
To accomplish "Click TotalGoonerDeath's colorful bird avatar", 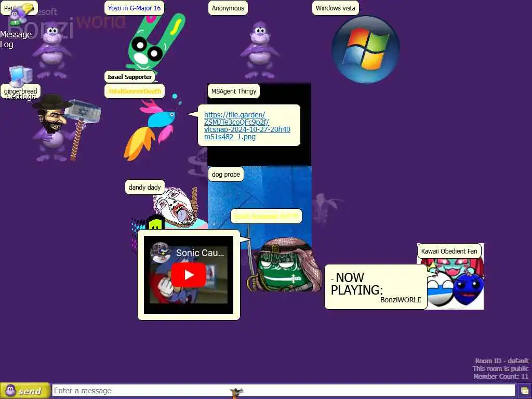I will pyautogui.click(x=152, y=128).
